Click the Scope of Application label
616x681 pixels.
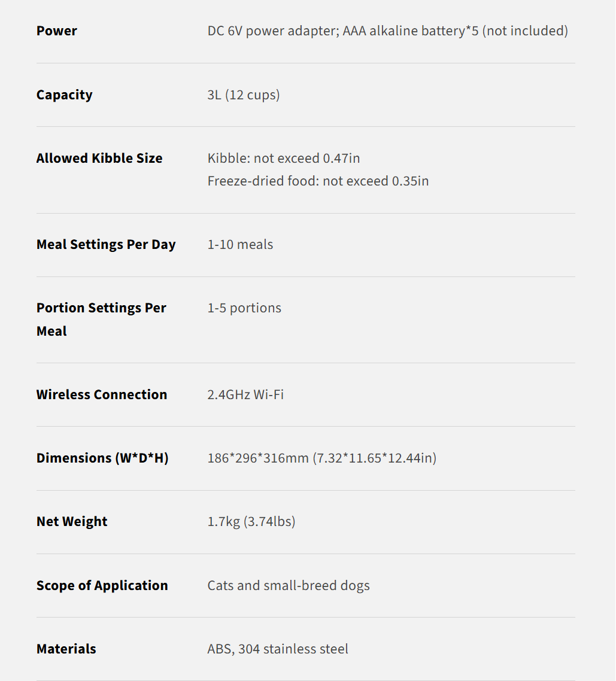click(102, 586)
